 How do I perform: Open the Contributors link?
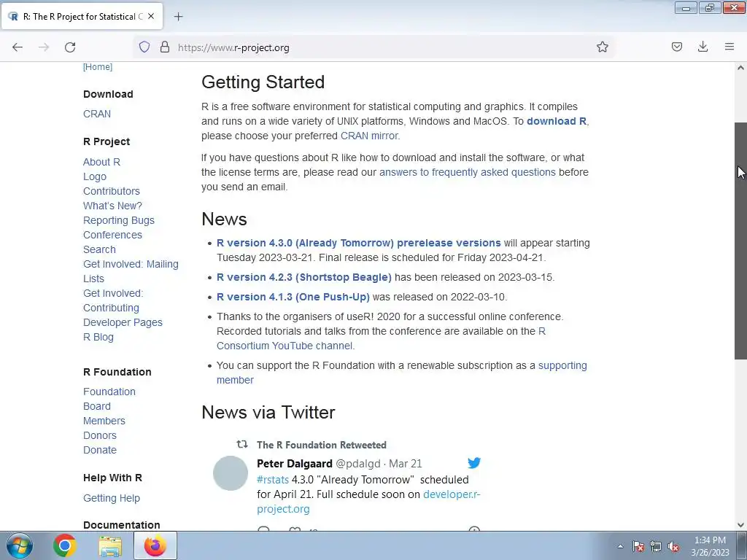pos(112,191)
